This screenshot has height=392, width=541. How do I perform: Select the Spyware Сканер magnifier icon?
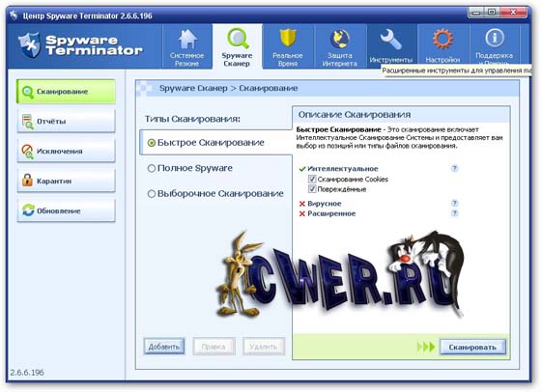[x=238, y=39]
